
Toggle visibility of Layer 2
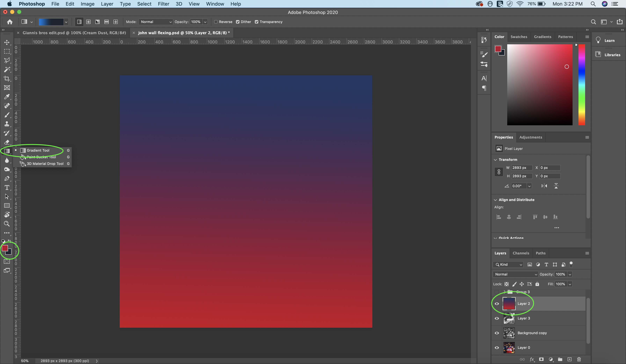(496, 303)
